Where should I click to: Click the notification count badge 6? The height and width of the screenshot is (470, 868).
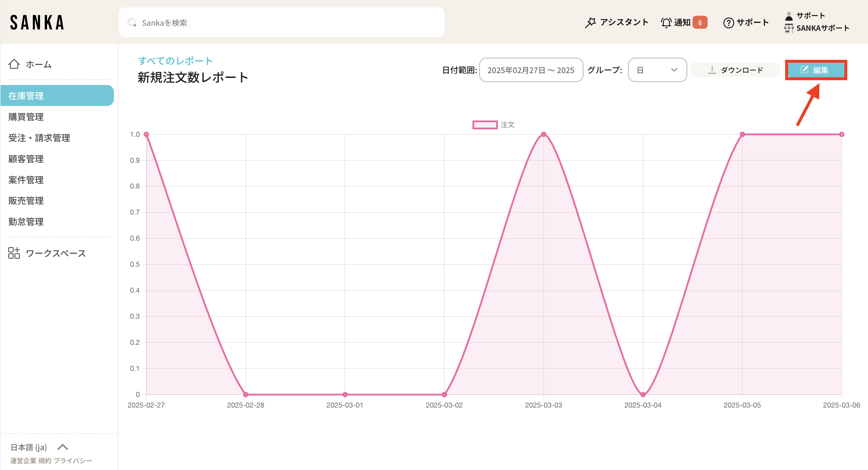700,22
